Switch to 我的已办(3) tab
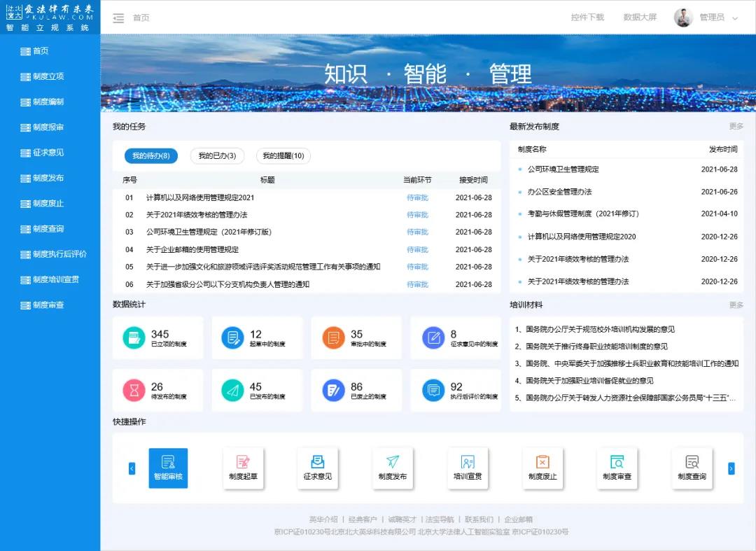This screenshot has width=756, height=551. 217,156
